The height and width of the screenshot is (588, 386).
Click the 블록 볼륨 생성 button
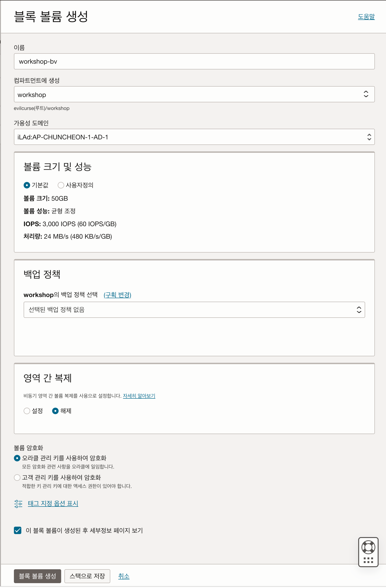coord(37,576)
